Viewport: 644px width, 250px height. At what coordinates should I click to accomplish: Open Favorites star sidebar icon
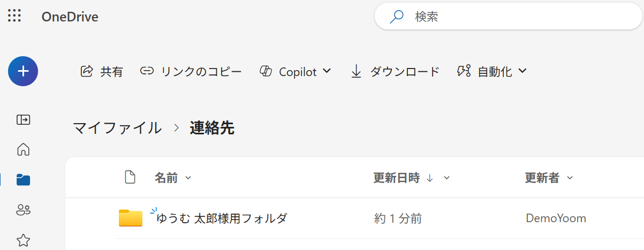coord(23,240)
